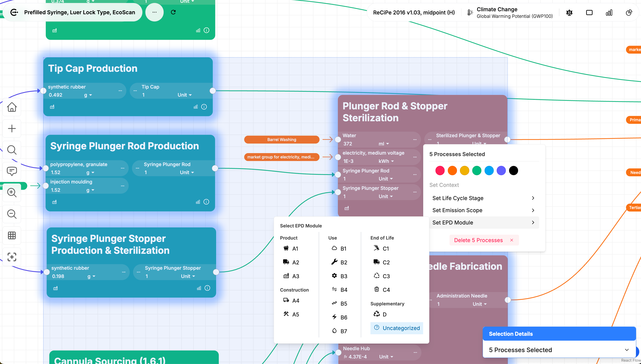Pick the green color swatch

click(x=477, y=171)
